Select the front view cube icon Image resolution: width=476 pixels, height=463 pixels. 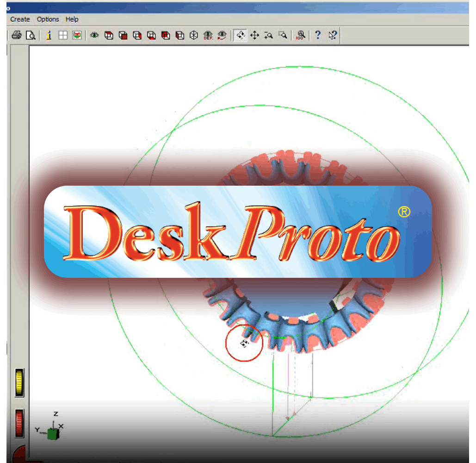pyautogui.click(x=124, y=35)
